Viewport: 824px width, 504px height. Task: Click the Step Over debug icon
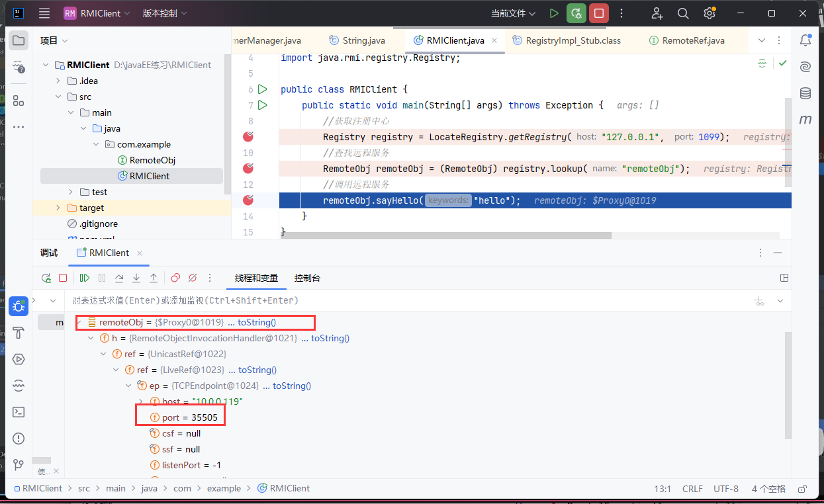coord(119,278)
